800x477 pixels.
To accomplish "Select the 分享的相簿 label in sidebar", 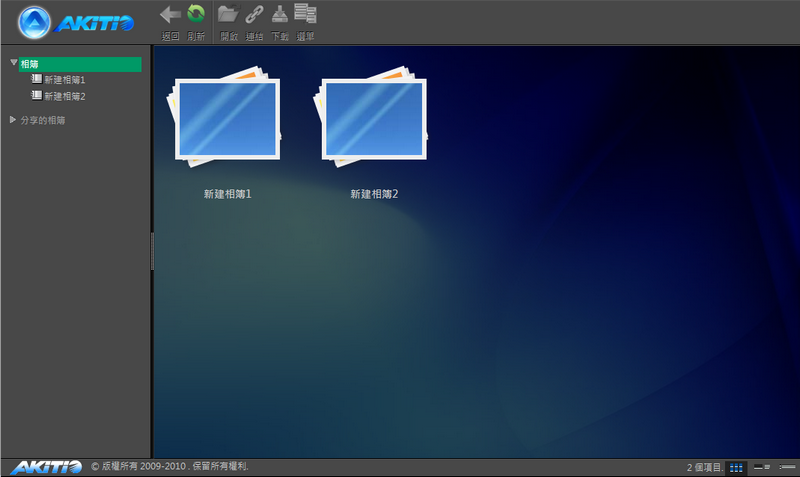I will click(43, 120).
